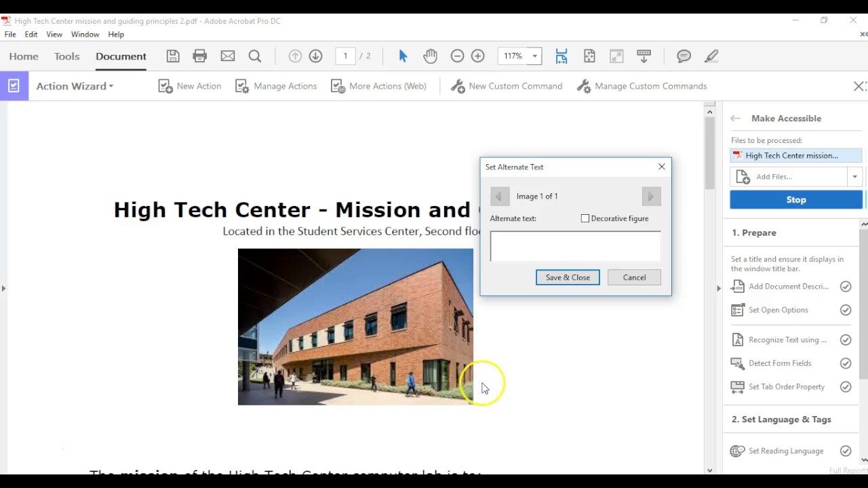Click the email envelope icon
The width and height of the screenshot is (868, 488).
click(228, 56)
